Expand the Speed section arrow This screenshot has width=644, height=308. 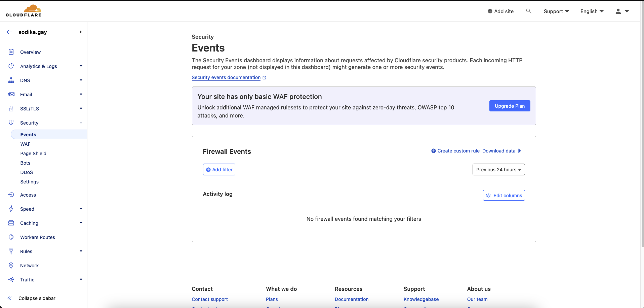pyautogui.click(x=81, y=209)
